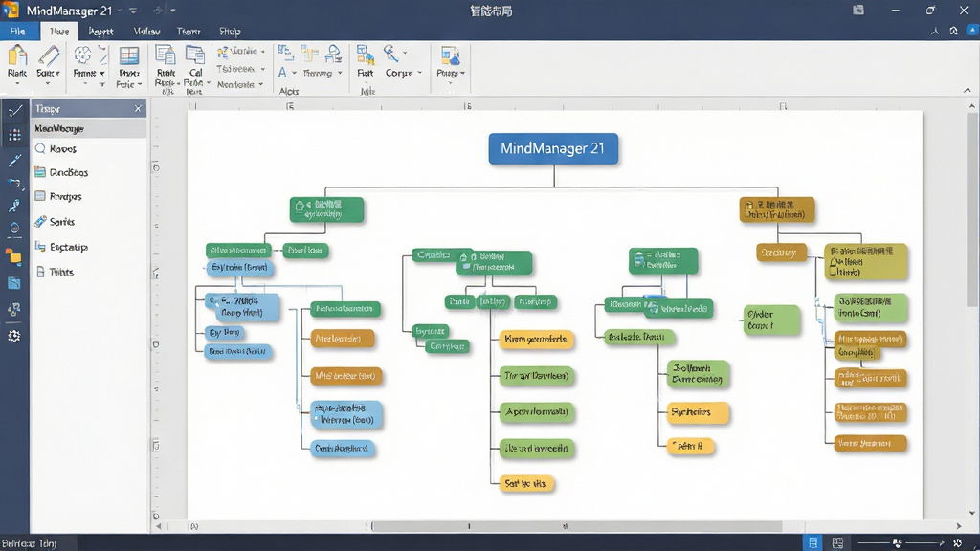This screenshot has height=551, width=980.
Task: Click the table grid icon in ribbon
Action: tap(129, 55)
